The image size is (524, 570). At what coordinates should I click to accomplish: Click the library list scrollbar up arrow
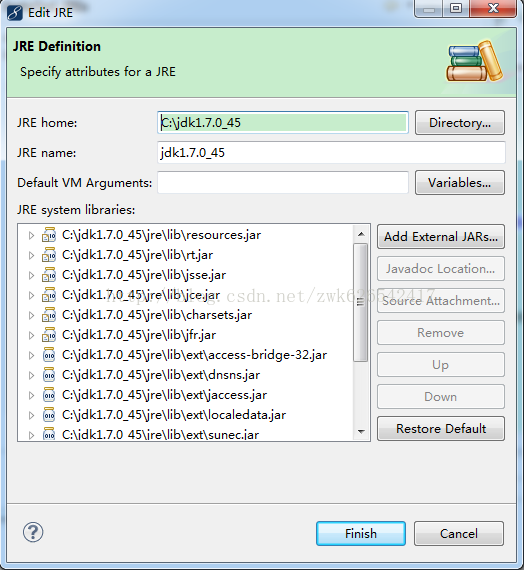[361, 234]
